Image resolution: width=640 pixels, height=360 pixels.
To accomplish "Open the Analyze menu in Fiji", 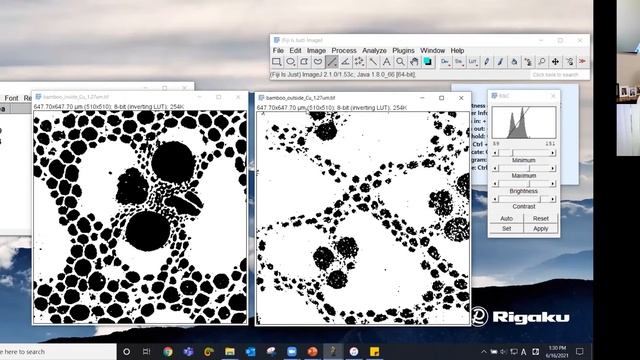I will click(374, 51).
